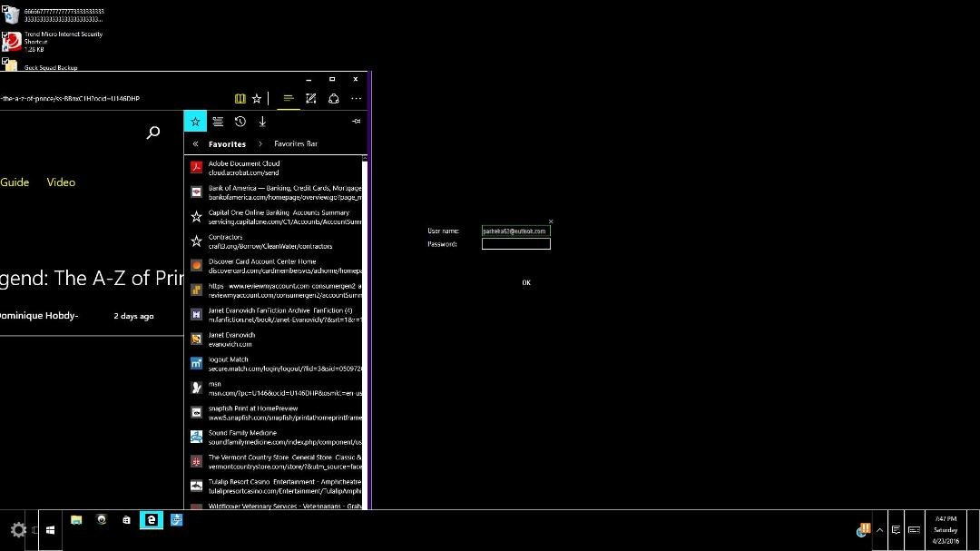Open webcam app icon in taskbar
The height and width of the screenshot is (551, 980).
point(102,520)
